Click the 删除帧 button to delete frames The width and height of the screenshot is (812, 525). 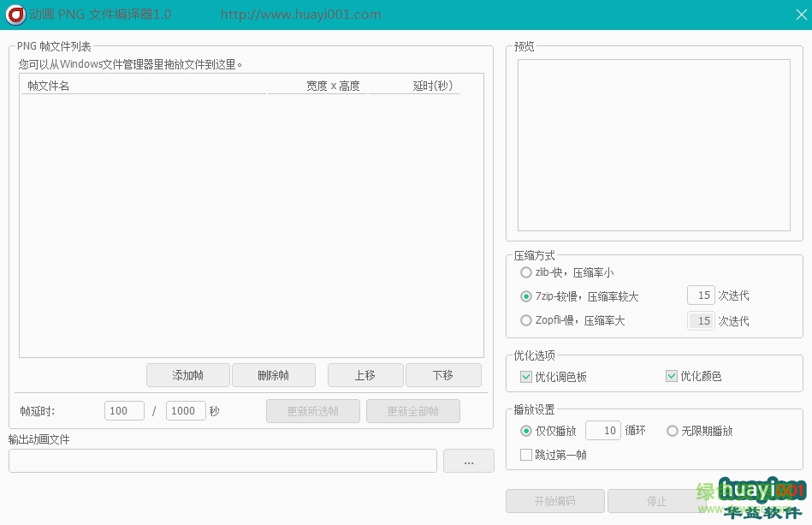coord(273,375)
